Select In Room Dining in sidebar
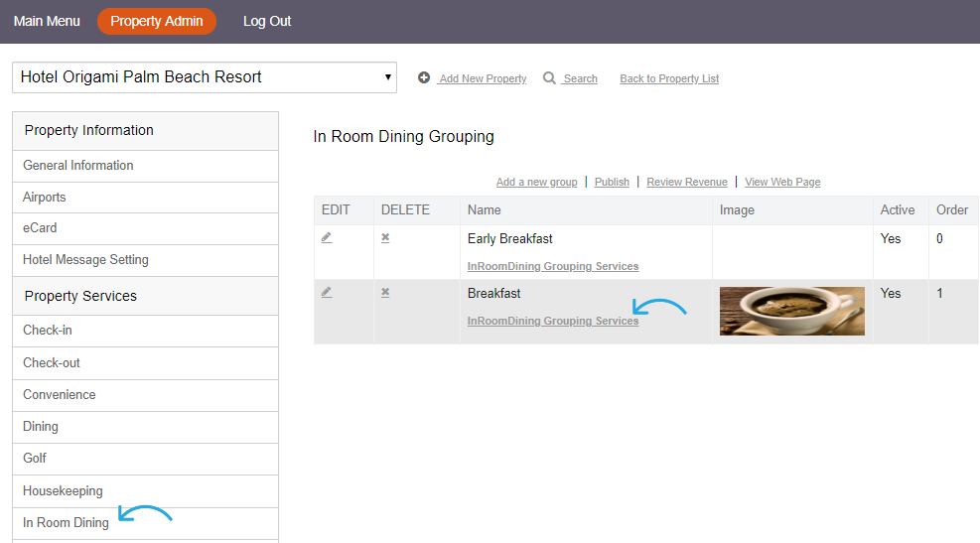Image resolution: width=980 pixels, height=543 pixels. (x=145, y=523)
